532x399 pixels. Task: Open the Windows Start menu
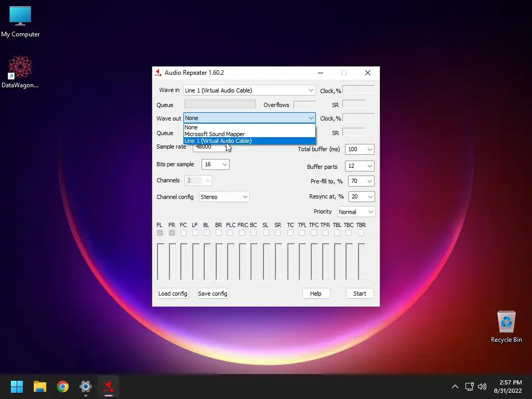click(x=17, y=387)
